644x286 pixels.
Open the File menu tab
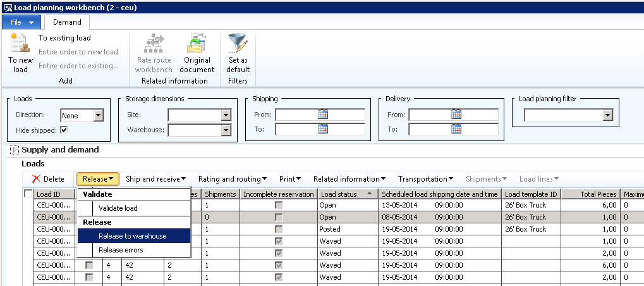point(21,22)
